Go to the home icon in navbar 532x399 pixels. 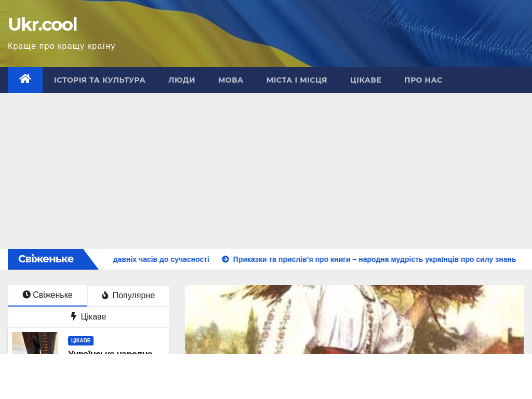(x=25, y=79)
